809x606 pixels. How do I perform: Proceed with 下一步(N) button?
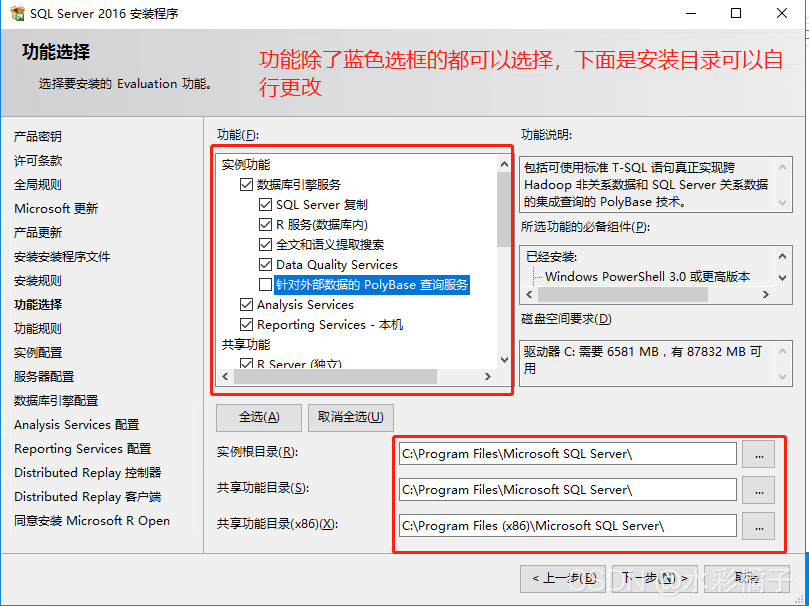pyautogui.click(x=654, y=578)
